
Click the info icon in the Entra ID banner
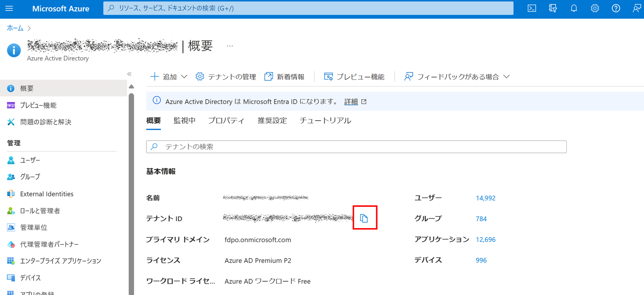point(157,101)
